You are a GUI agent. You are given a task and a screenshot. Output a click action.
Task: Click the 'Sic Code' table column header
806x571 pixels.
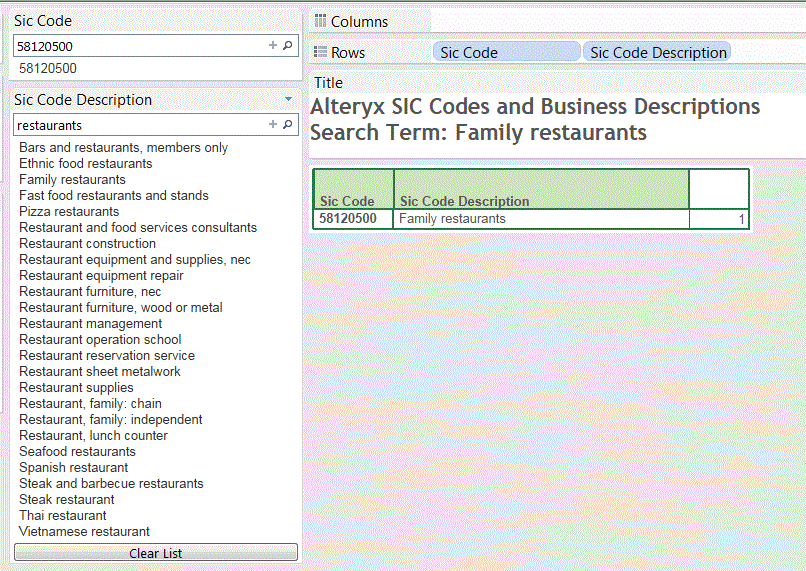coord(353,189)
